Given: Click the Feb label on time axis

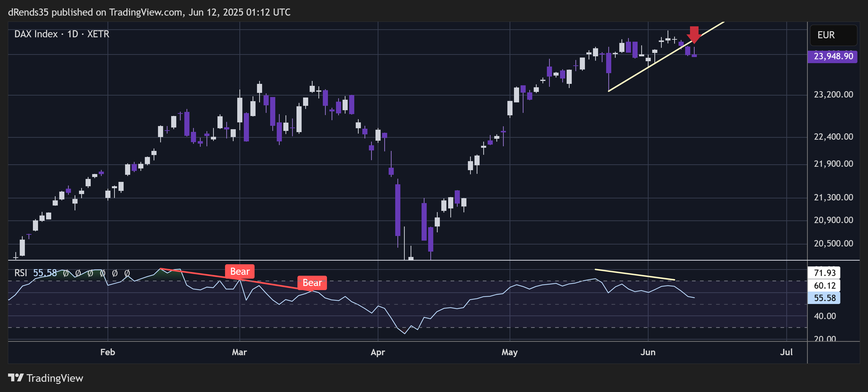Looking at the screenshot, I should 108,352.
